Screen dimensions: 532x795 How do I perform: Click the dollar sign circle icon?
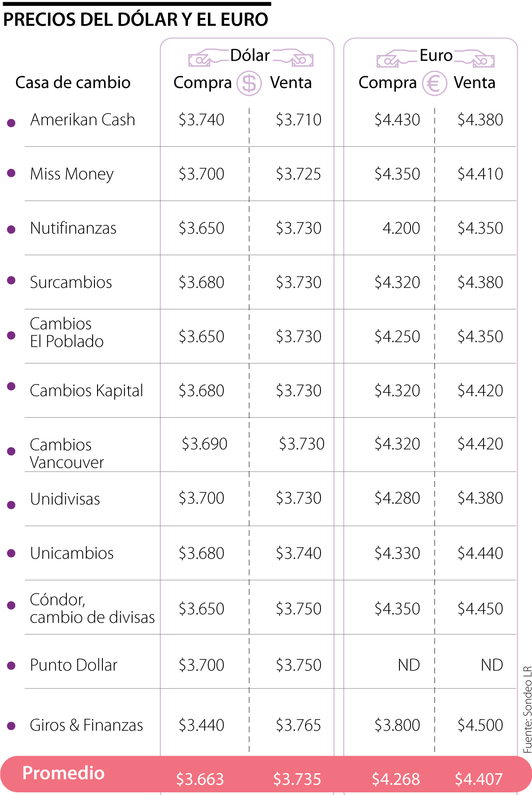coord(249,83)
